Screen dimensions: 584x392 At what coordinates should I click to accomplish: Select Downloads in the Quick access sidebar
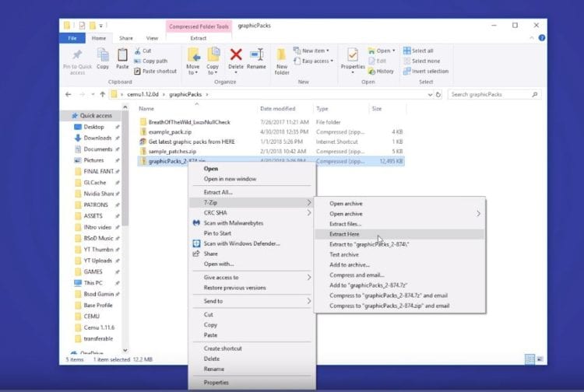(97, 138)
